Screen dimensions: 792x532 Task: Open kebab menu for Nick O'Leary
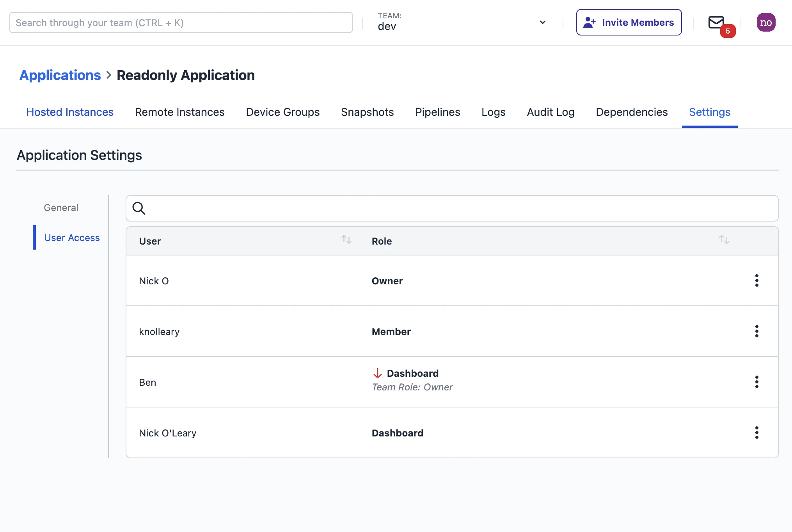[x=756, y=433]
